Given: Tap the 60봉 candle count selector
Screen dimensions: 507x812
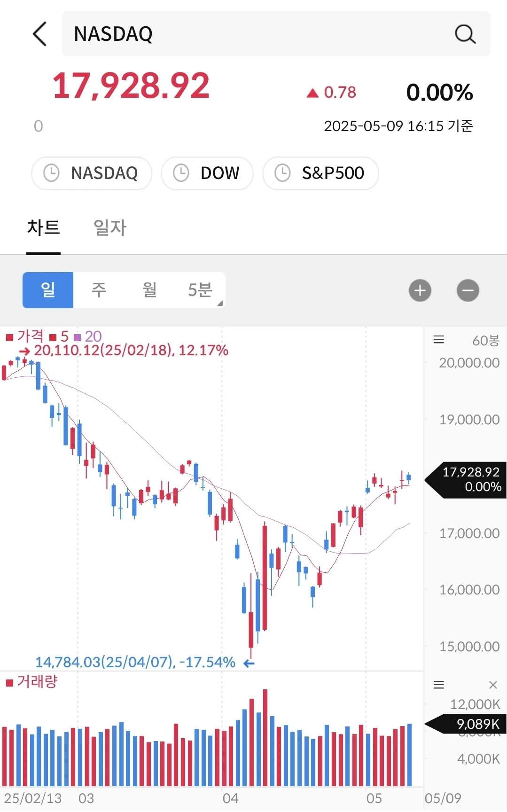Looking at the screenshot, I should 485,340.
